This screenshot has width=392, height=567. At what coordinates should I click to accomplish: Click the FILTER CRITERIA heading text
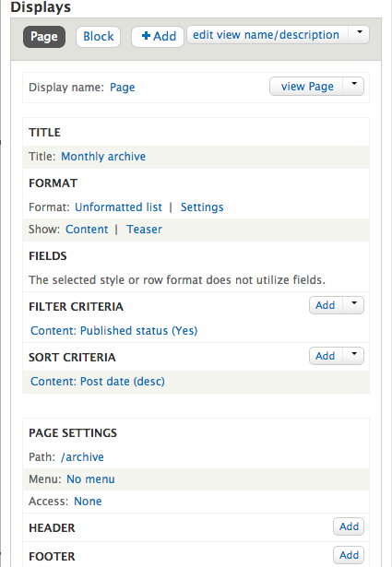tap(76, 307)
